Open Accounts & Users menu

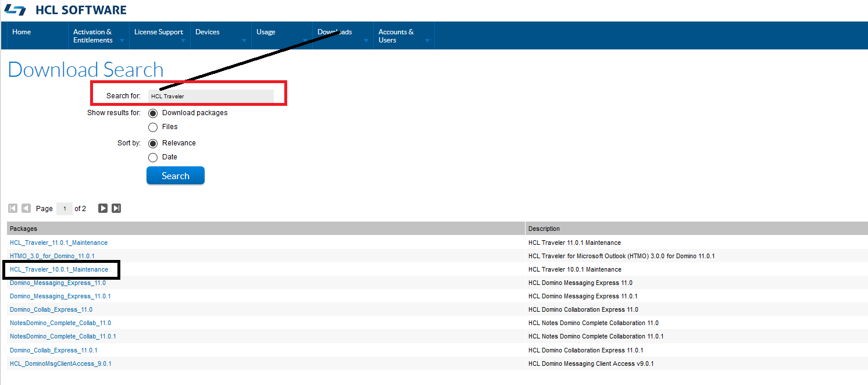396,36
